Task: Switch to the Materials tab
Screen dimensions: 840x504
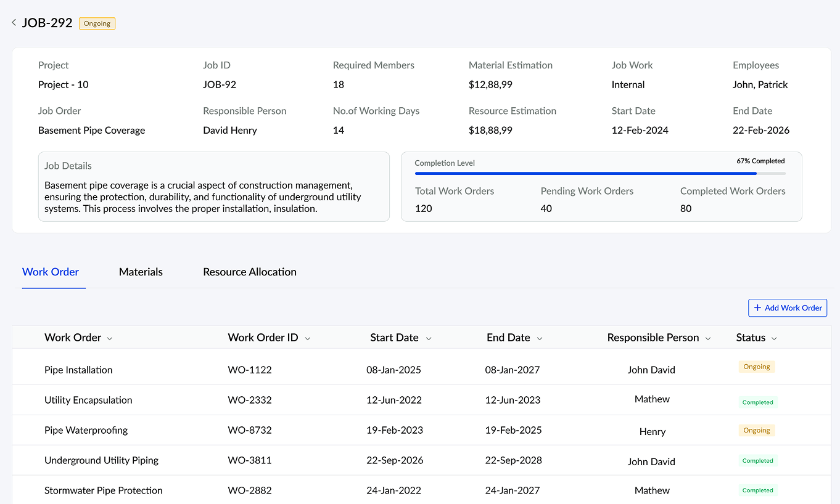Action: click(141, 272)
